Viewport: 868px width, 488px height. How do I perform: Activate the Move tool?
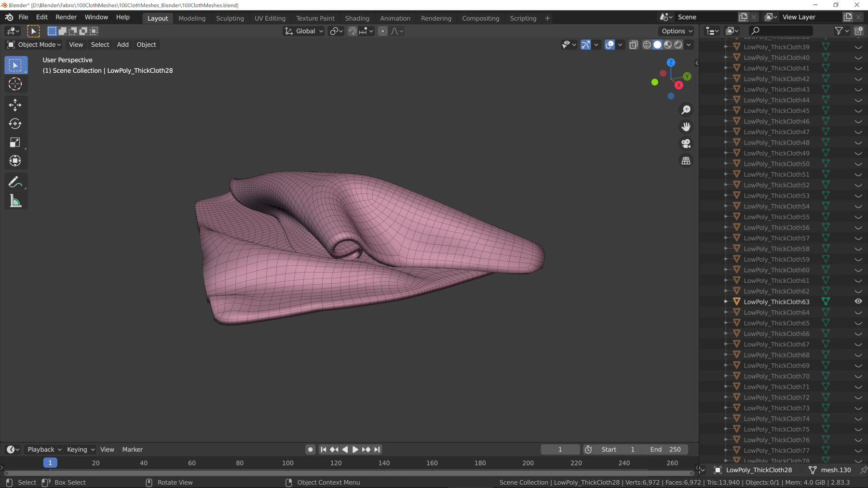(15, 105)
